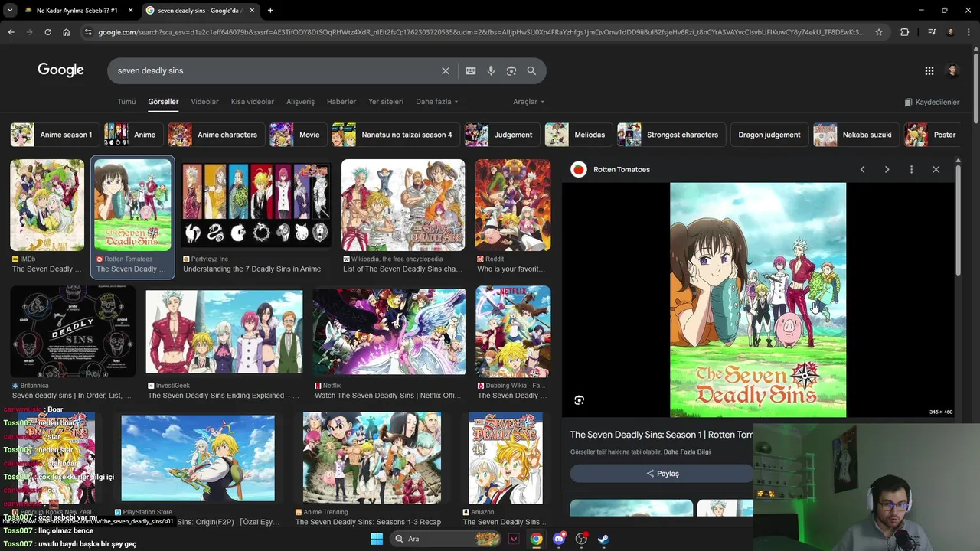Open Chrome from the taskbar
This screenshot has height=551, width=980.
point(537,539)
